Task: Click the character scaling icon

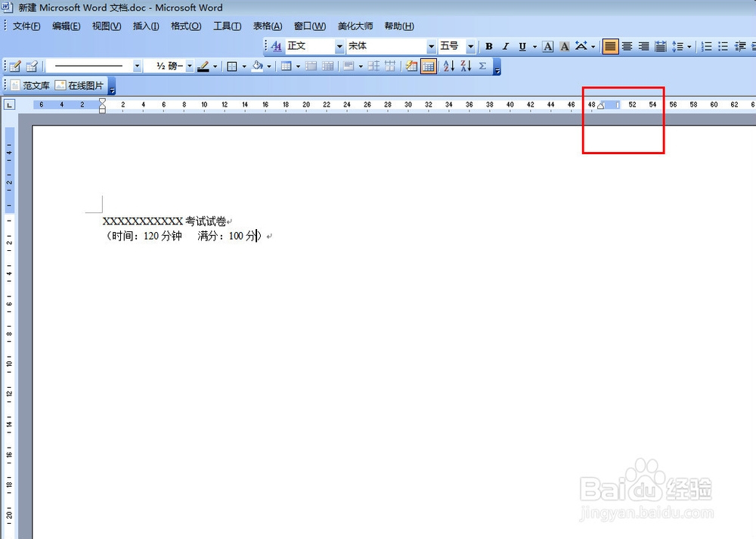Action: tap(581, 46)
